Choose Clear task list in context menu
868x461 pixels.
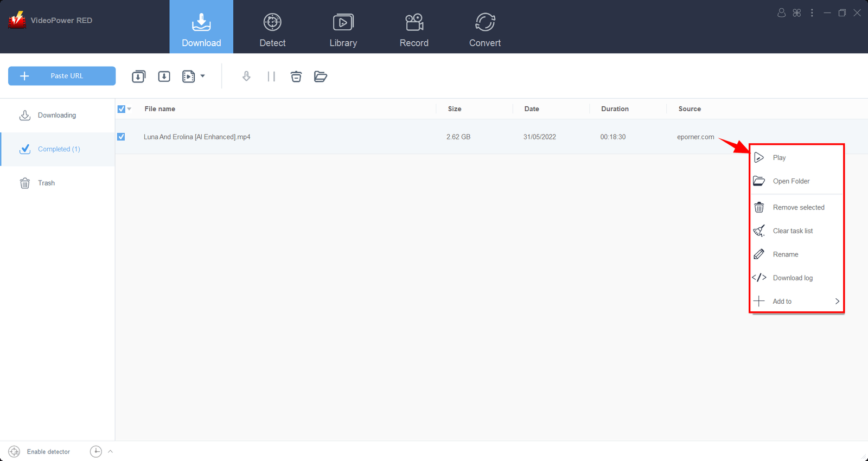coord(797,231)
